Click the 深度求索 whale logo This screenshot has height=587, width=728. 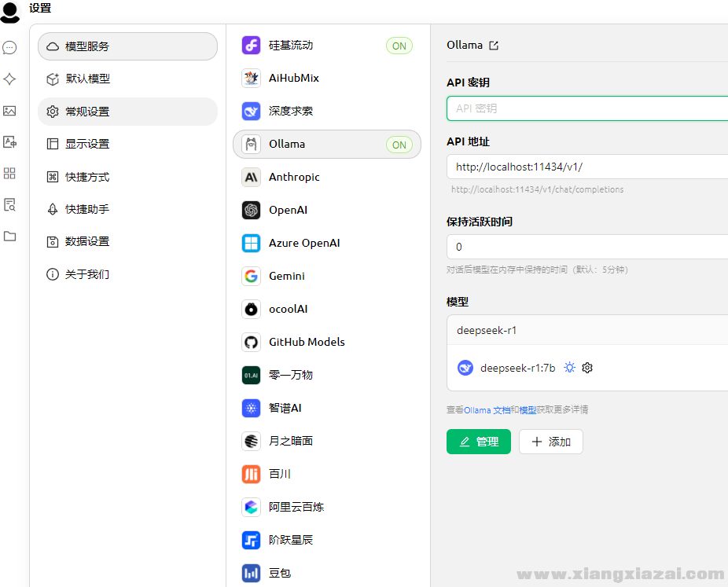(x=251, y=112)
